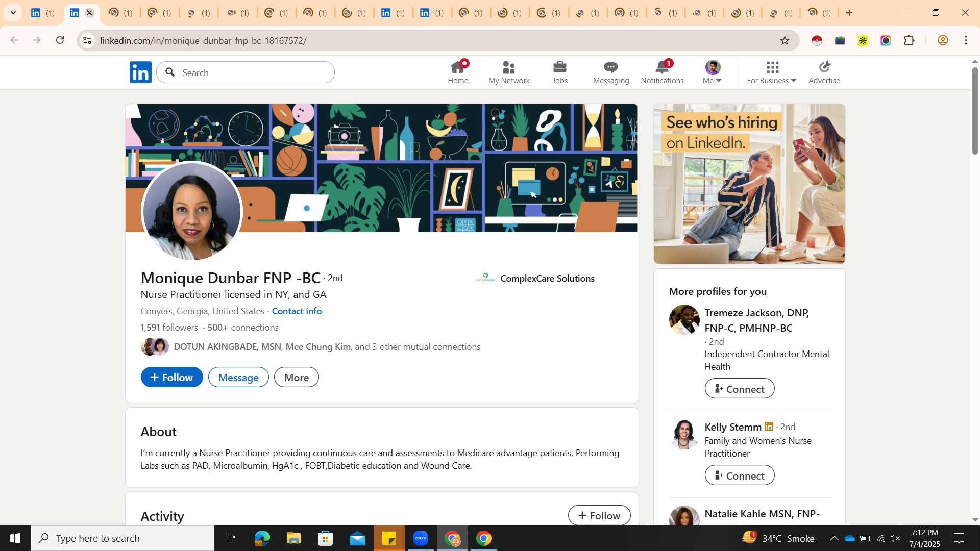Open the mutual connections link
Screen dimensions: 980x551
327,347
